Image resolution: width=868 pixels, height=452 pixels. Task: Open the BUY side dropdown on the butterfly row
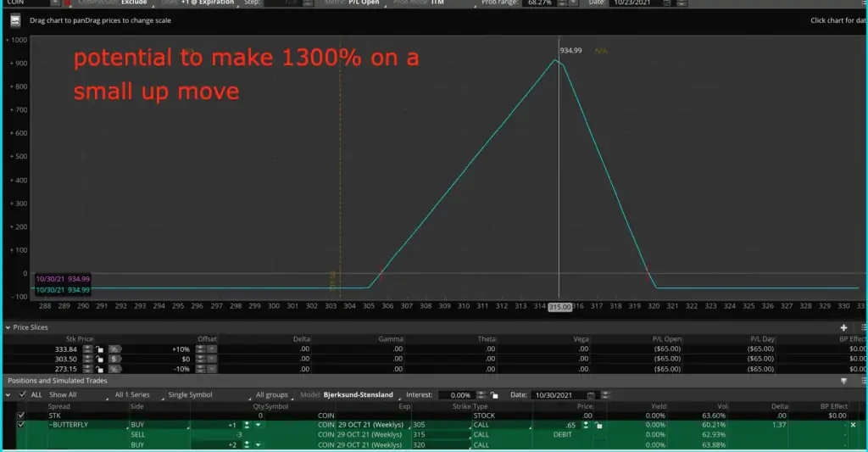(159, 425)
